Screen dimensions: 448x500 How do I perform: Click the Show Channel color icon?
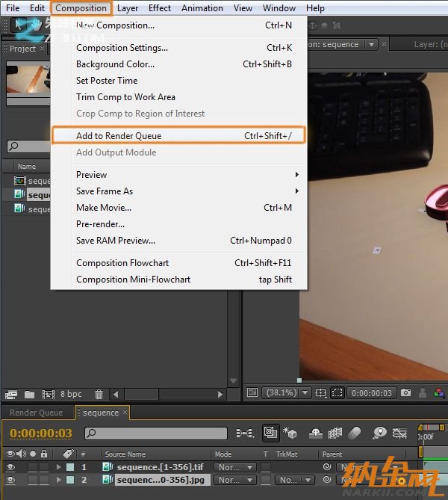440,392
